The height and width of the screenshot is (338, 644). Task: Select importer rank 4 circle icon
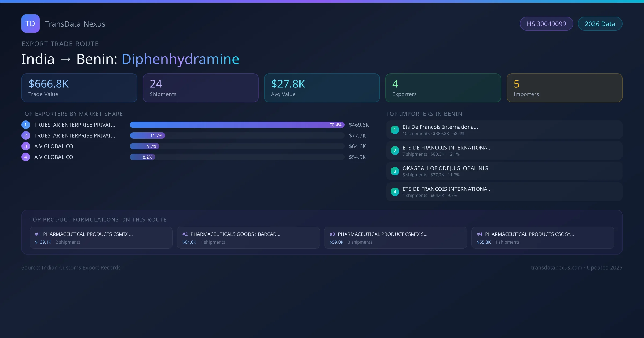pos(395,192)
